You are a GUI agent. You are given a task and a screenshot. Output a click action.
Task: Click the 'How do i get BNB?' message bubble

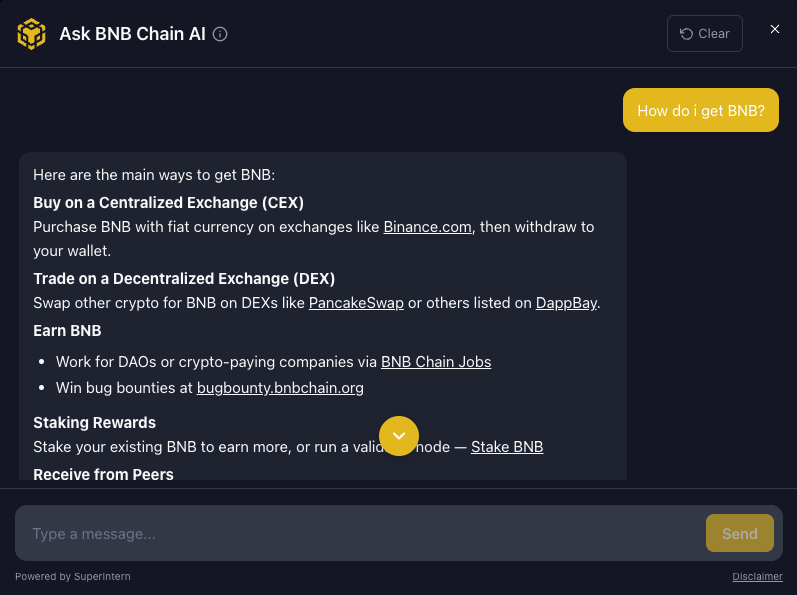(x=700, y=110)
